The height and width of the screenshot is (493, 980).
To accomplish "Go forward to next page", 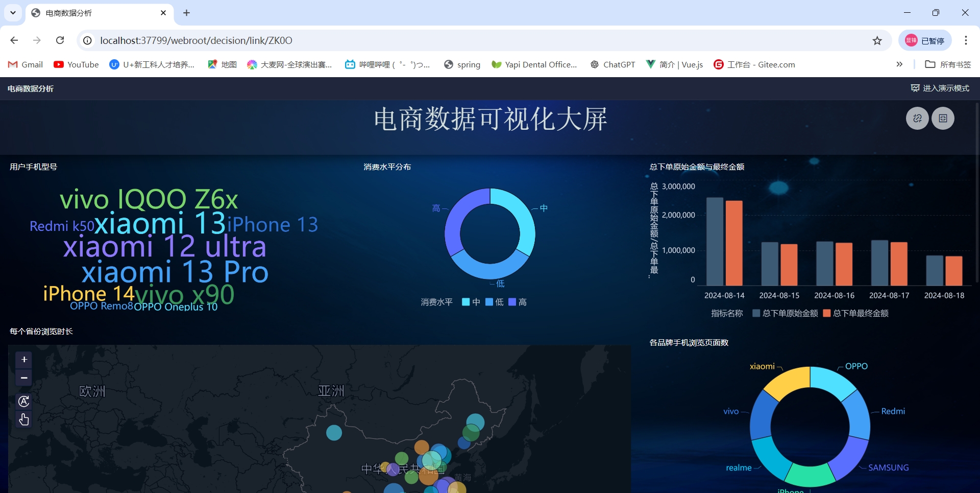I will [37, 40].
